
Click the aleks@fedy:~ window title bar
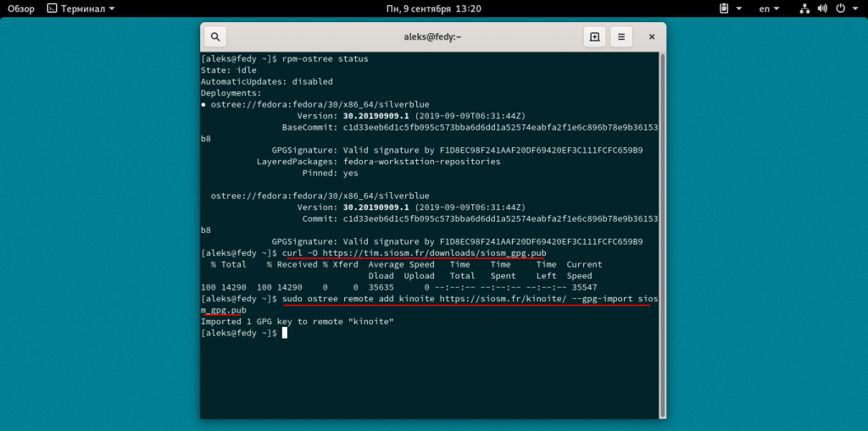(433, 37)
